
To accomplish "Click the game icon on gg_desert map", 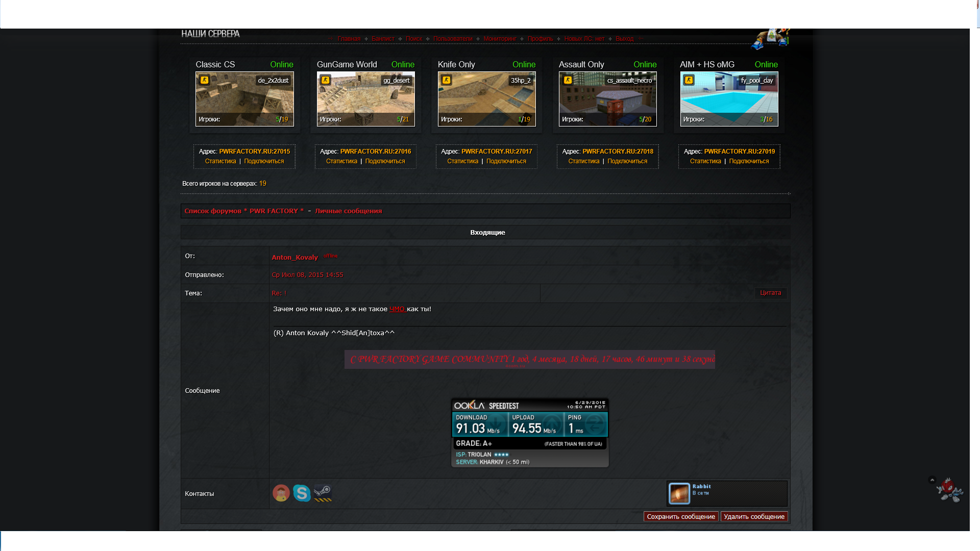I will point(325,80).
